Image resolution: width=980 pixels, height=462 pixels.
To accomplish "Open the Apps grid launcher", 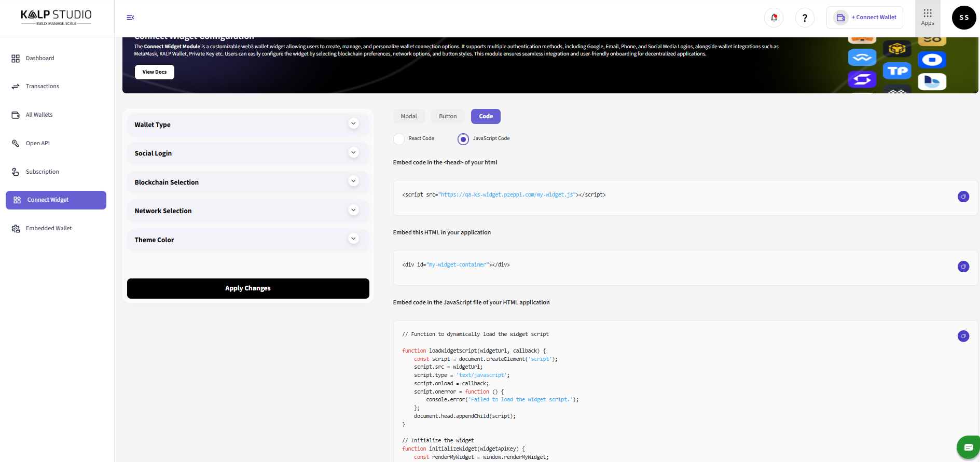I will coord(928,17).
